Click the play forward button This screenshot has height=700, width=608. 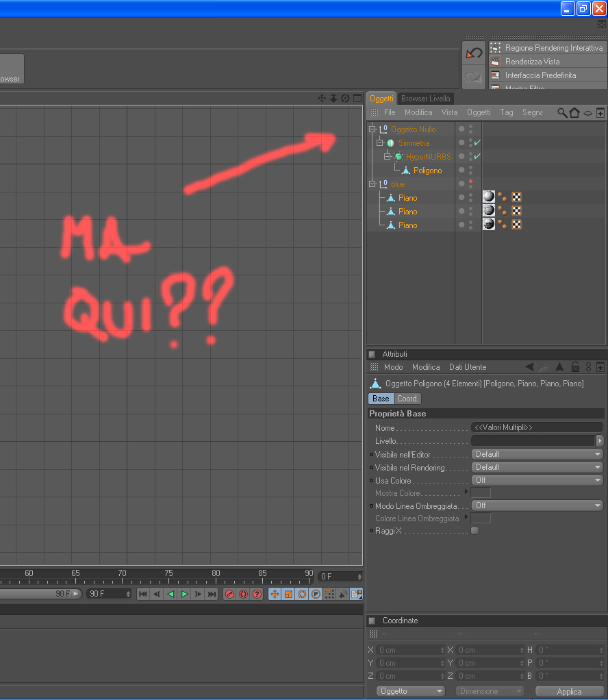coord(184,594)
